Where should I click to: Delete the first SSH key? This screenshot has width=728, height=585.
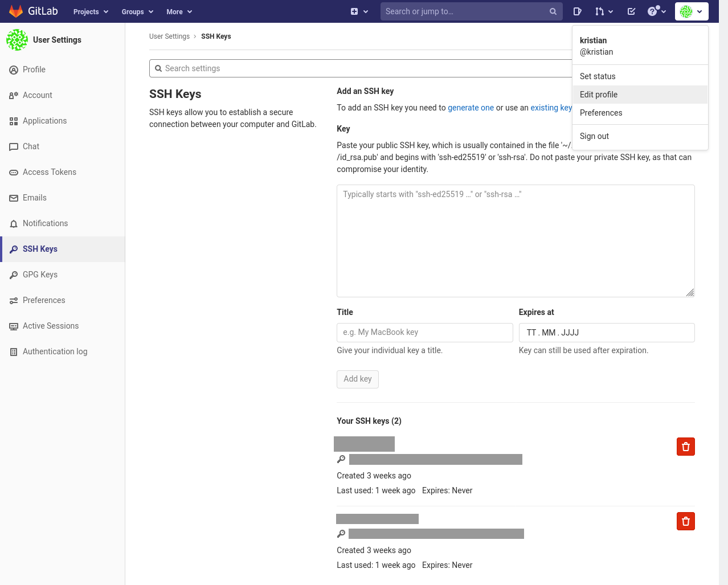click(685, 447)
